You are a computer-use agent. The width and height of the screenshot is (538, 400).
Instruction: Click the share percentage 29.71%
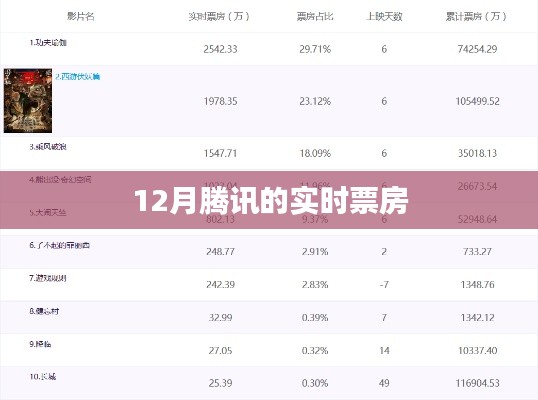click(315, 49)
